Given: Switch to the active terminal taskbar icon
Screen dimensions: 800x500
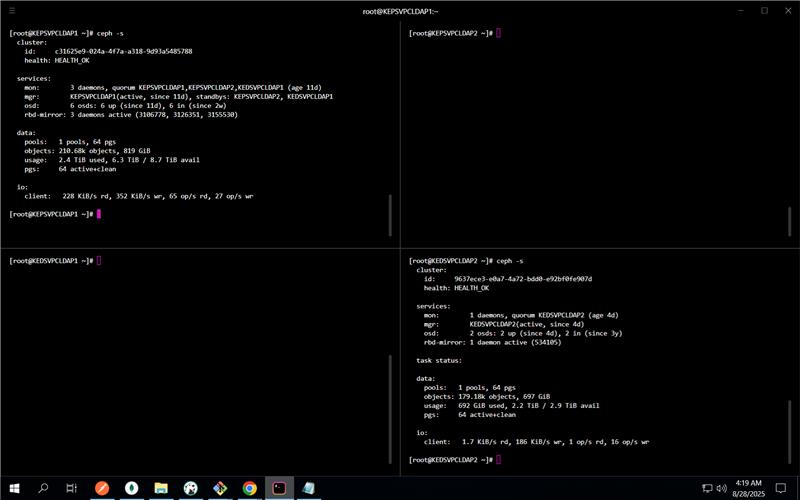Looking at the screenshot, I should pos(279,488).
